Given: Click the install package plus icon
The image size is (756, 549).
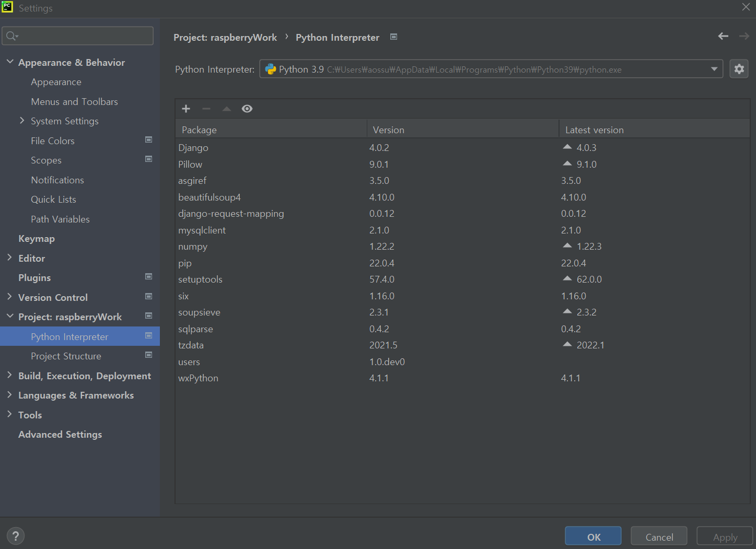Looking at the screenshot, I should click(x=186, y=109).
